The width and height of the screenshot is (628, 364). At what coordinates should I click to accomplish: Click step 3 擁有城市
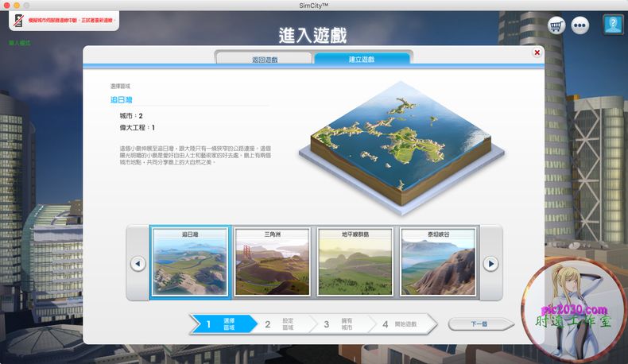point(343,324)
